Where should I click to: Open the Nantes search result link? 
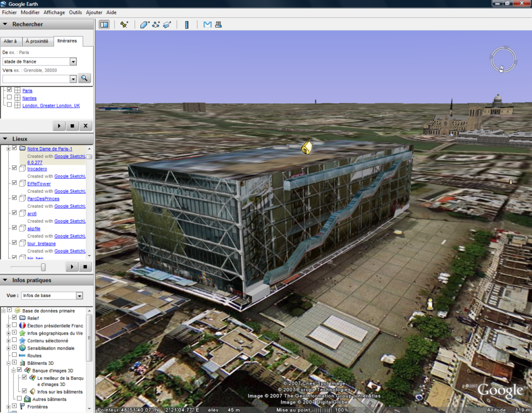click(29, 98)
